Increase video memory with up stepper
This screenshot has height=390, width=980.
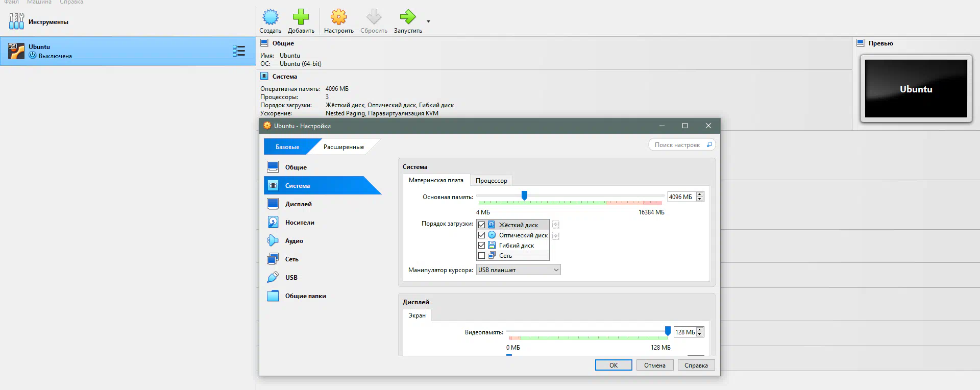tap(700, 329)
